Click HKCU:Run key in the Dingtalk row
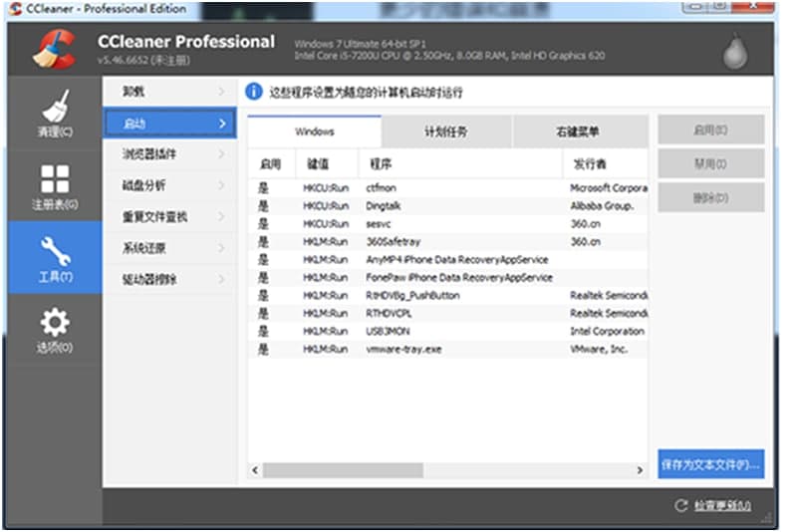The image size is (795, 532). pos(326,206)
